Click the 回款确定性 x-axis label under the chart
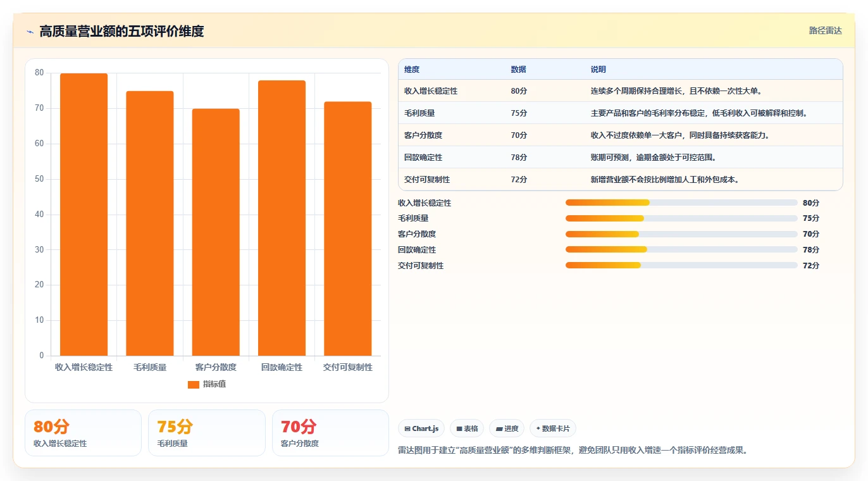The width and height of the screenshot is (868, 481). pyautogui.click(x=282, y=367)
